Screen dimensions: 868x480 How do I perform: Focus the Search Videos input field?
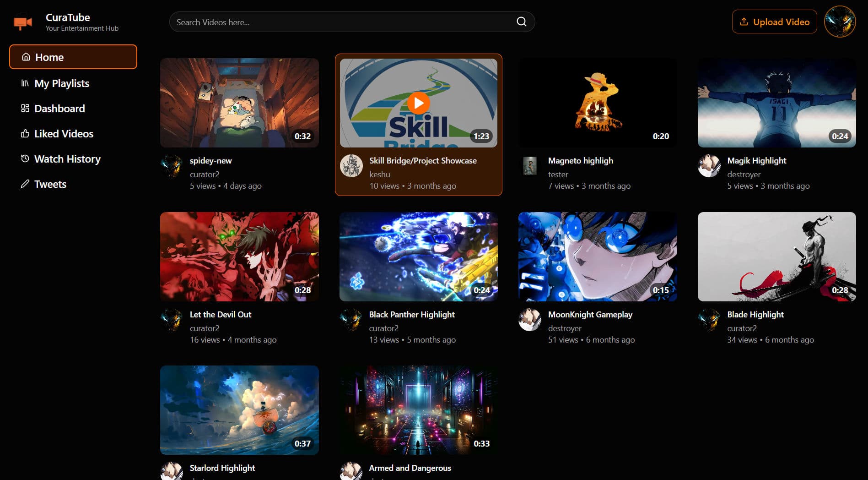click(x=343, y=22)
